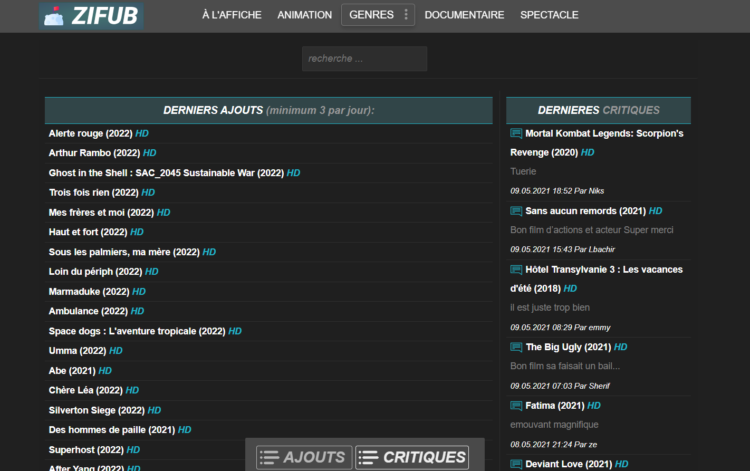Open Alerte rouge (2022) film link
750x471 pixels.
(x=90, y=133)
